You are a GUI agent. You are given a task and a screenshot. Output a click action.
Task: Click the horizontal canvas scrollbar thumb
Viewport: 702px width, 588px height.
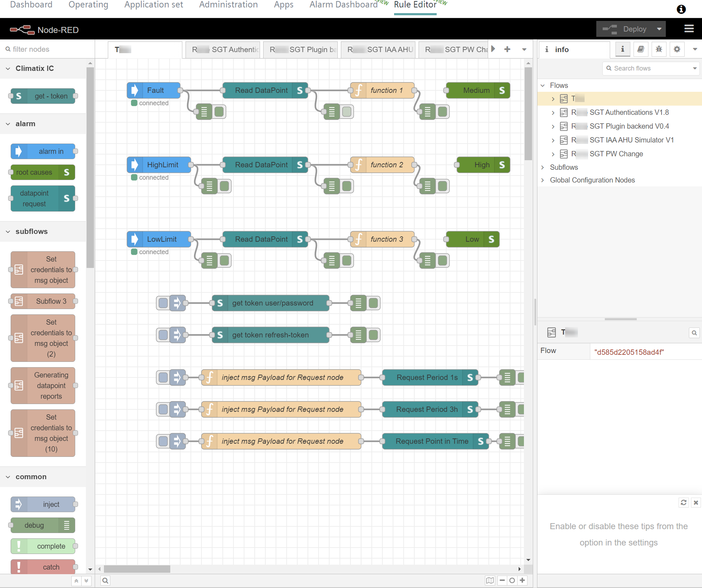pyautogui.click(x=137, y=569)
